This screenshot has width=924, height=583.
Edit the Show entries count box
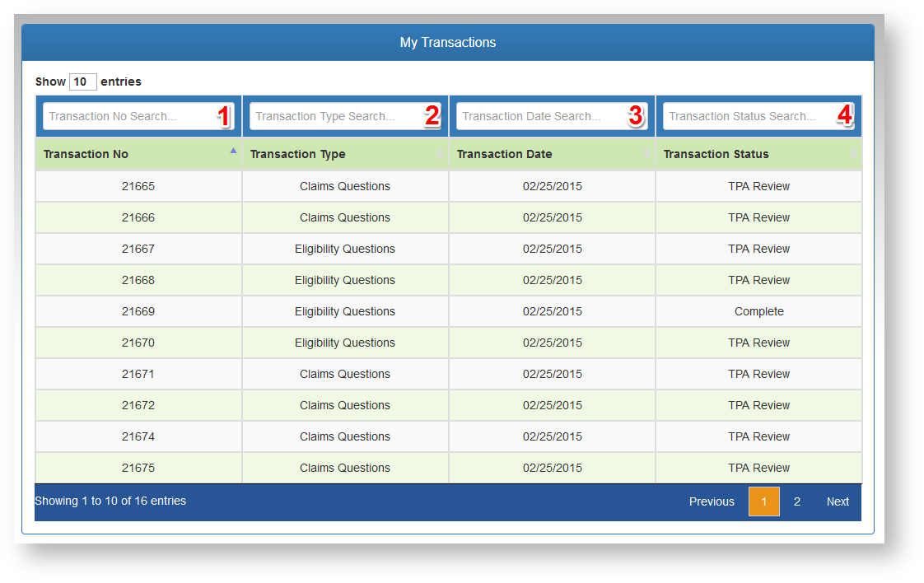(82, 82)
